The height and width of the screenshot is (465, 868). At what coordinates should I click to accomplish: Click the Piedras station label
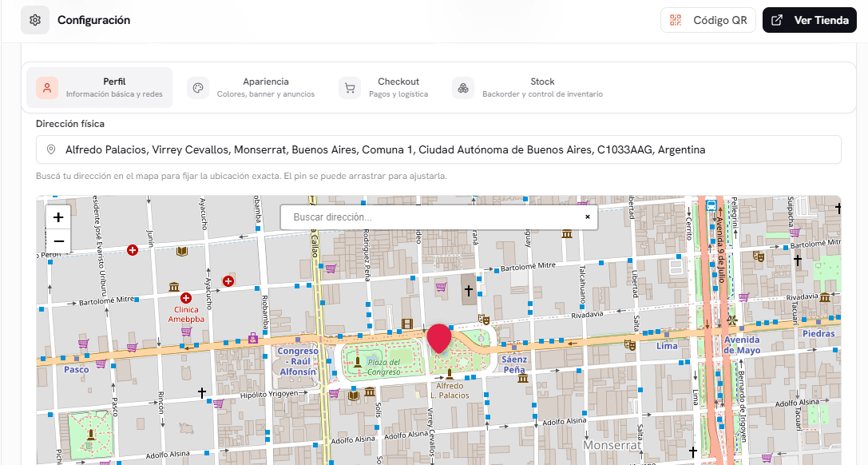tap(818, 333)
